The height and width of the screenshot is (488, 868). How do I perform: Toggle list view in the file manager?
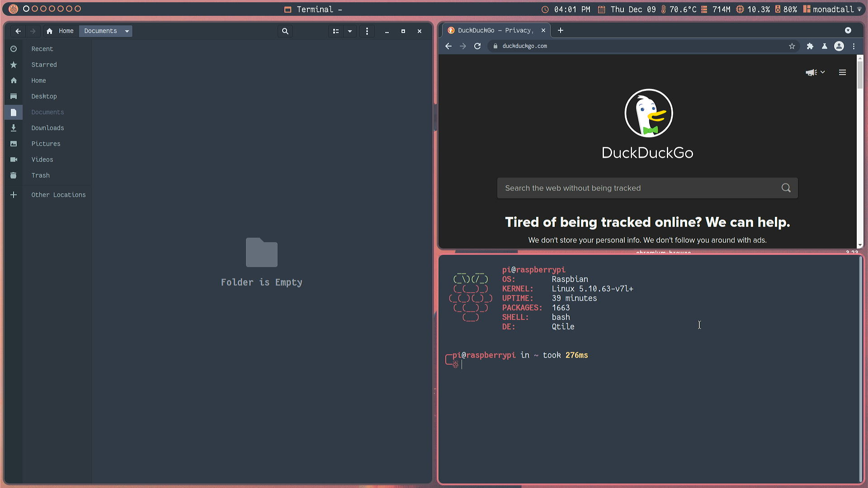tap(335, 31)
